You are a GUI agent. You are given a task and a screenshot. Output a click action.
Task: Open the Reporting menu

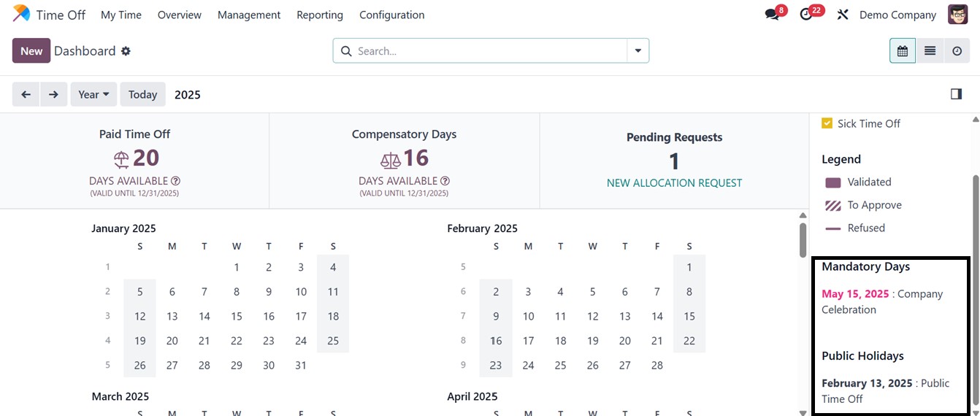pos(320,15)
